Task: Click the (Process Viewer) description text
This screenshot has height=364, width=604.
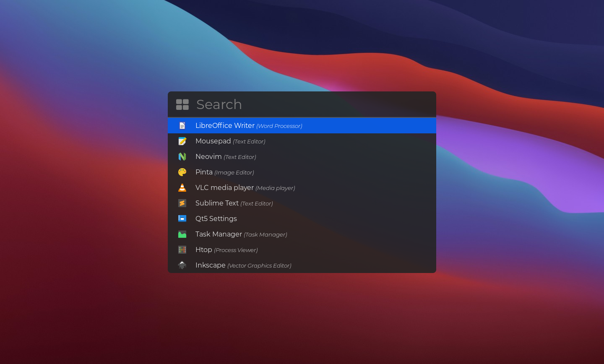Action: tap(236, 250)
